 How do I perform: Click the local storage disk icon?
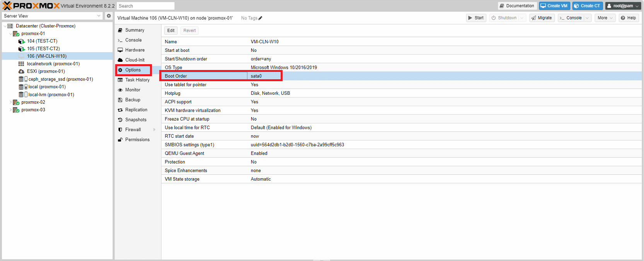point(23,87)
